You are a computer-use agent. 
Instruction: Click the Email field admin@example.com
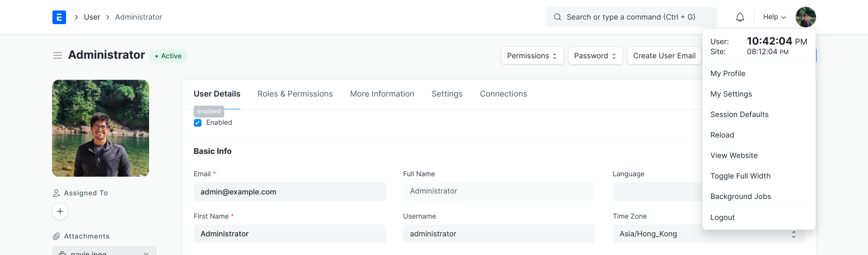point(290,192)
